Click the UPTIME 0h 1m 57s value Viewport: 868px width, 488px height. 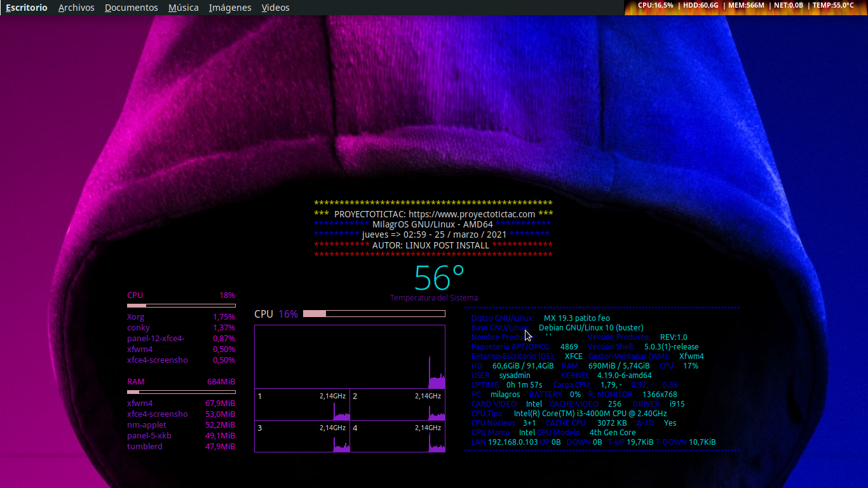[x=524, y=385]
